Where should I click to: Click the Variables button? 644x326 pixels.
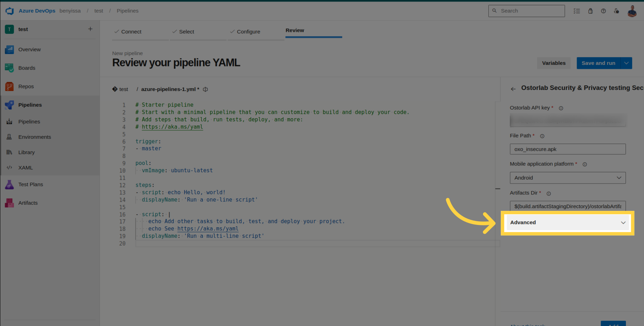point(553,63)
